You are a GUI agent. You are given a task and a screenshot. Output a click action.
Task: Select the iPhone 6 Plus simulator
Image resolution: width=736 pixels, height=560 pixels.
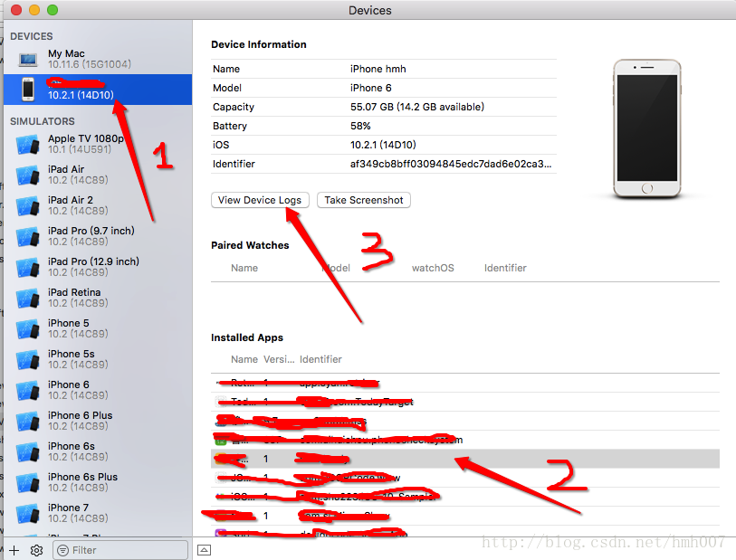(x=98, y=421)
